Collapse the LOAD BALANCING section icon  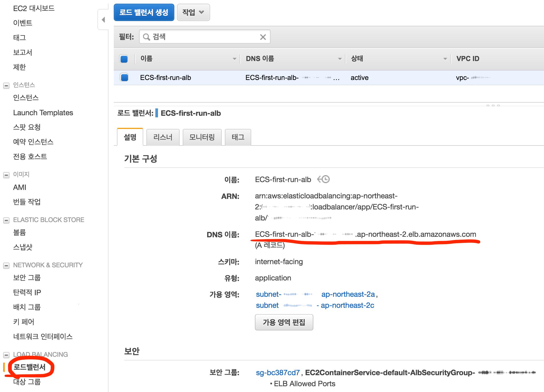tap(6, 355)
